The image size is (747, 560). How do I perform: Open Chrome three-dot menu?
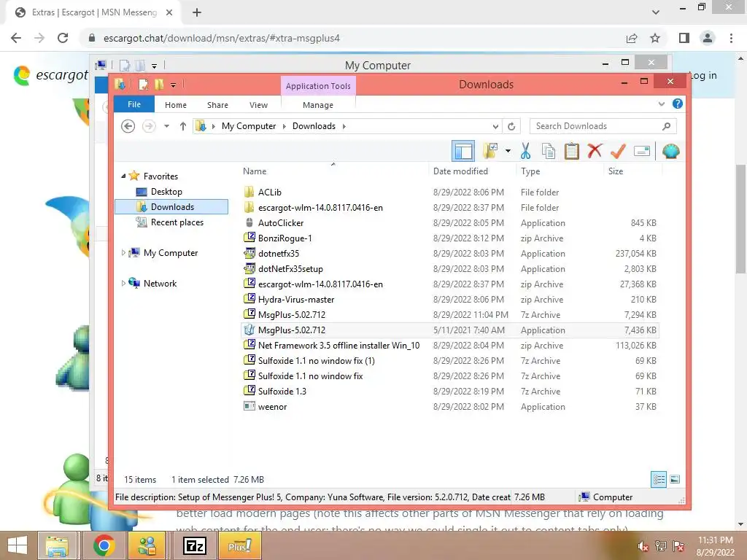[x=731, y=38]
